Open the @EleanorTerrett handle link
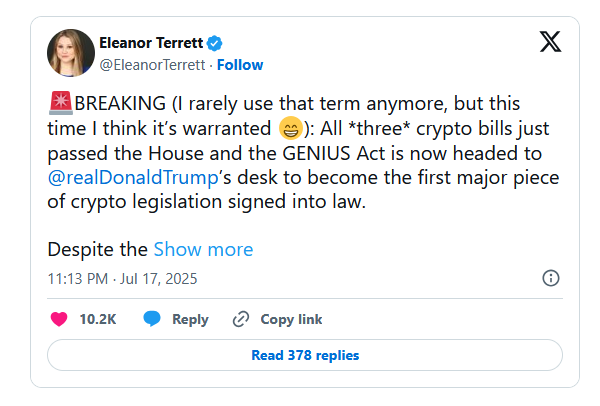Screen dimensions: 600x406 (x=152, y=65)
